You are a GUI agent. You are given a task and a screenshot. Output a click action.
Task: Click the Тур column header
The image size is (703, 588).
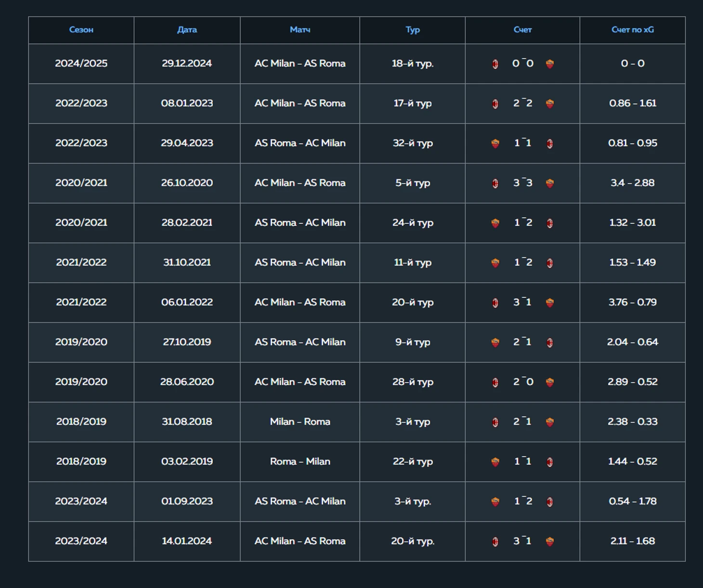[413, 30]
